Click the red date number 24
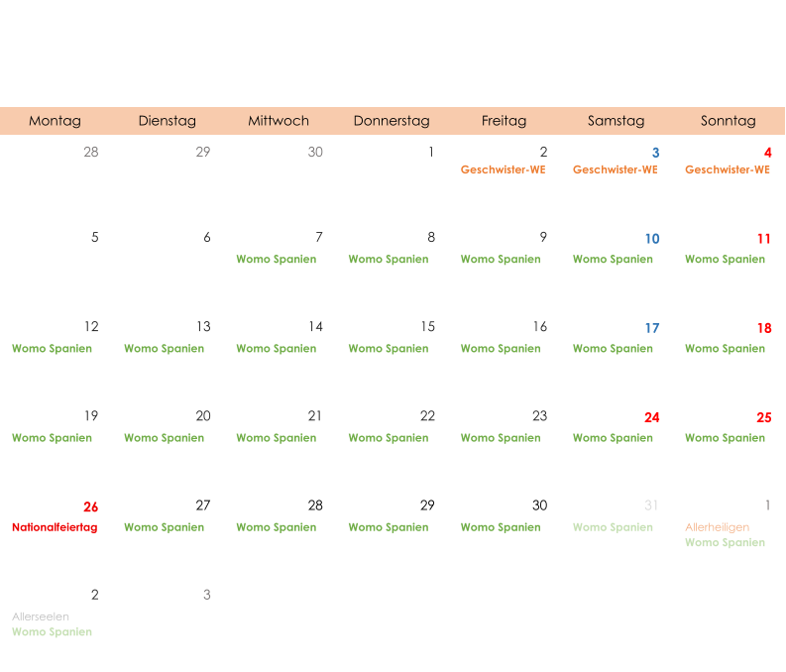The image size is (786, 672). pyautogui.click(x=651, y=417)
